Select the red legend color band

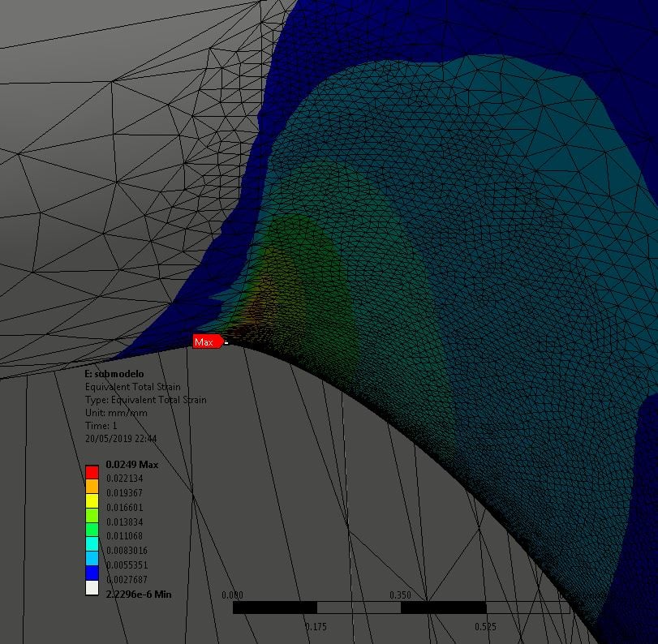pyautogui.click(x=92, y=472)
